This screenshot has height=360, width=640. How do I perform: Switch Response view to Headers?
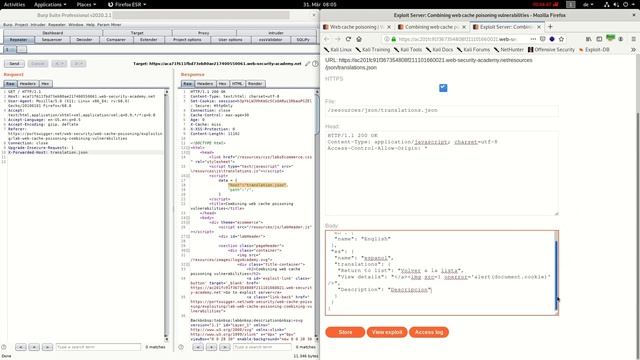[205, 83]
